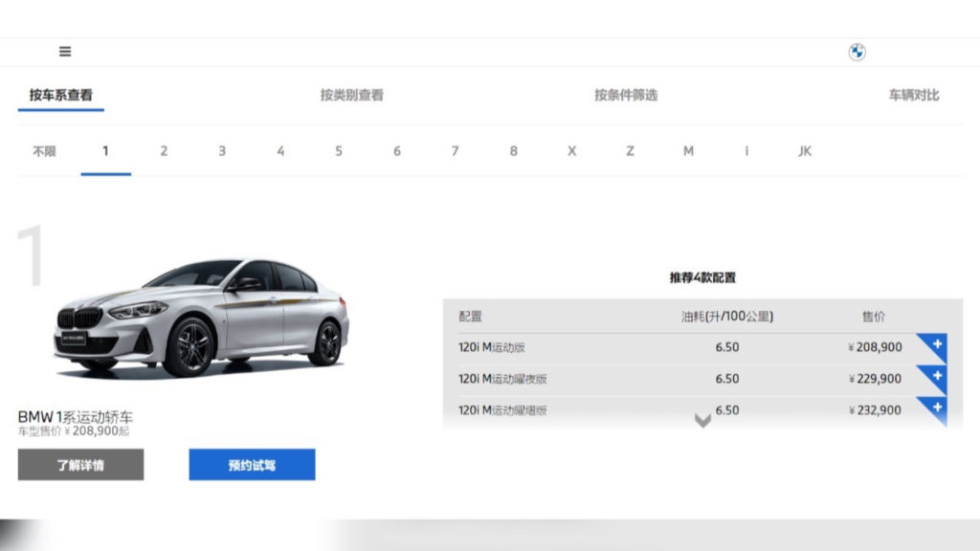Image resolution: width=980 pixels, height=551 pixels.
Task: Add the ¥232,900 configuration with the plus icon
Action: click(x=936, y=409)
